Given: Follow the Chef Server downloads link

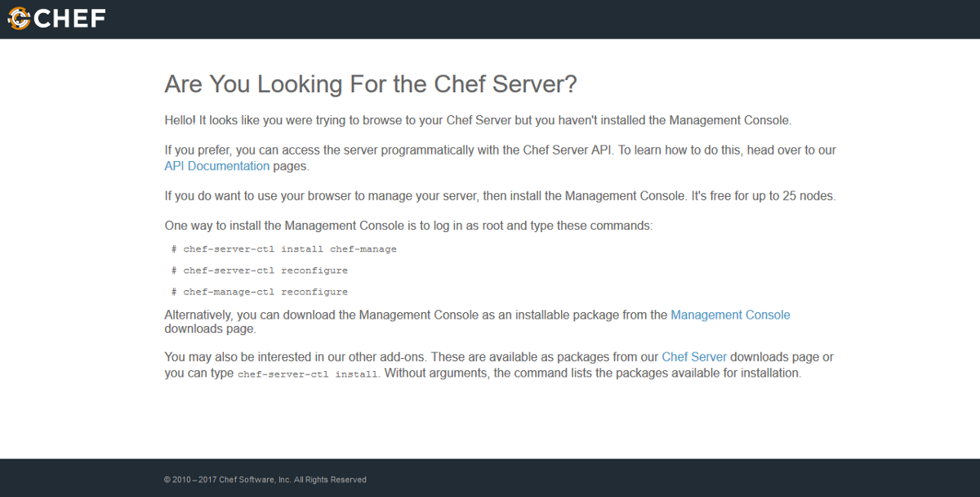Looking at the screenshot, I should 694,356.
